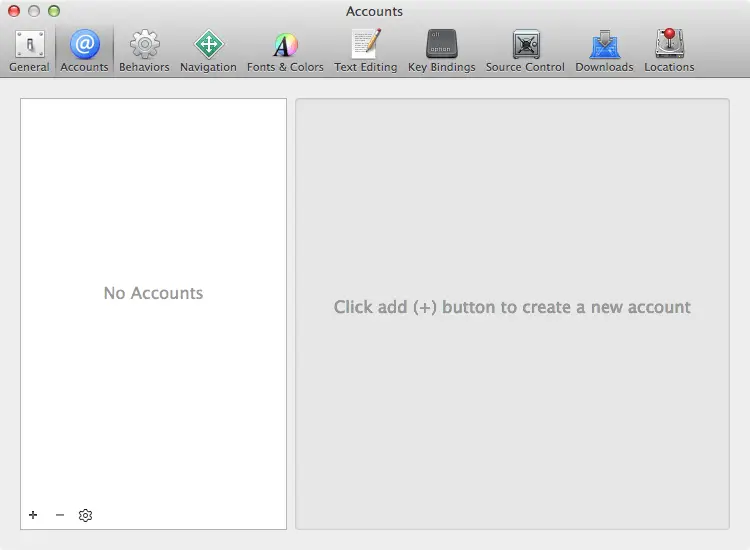Open the Behaviors gear pane
Screen dimensions: 750x550
[x=144, y=50]
